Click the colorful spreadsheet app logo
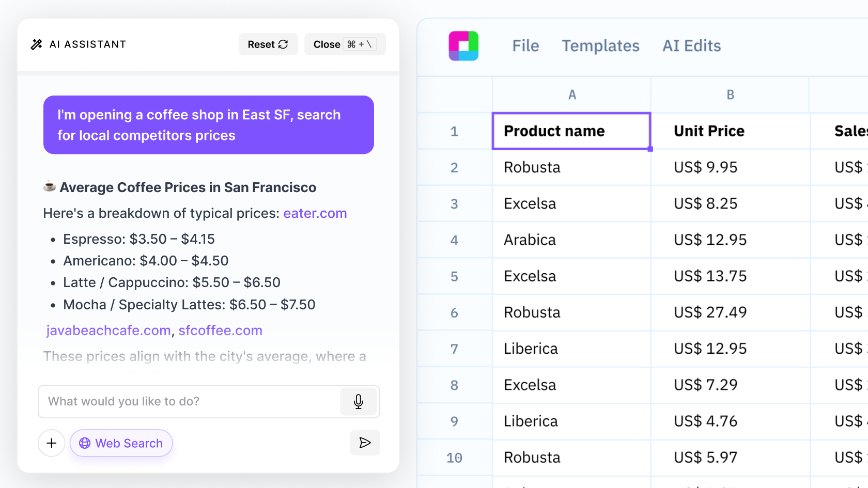The width and height of the screenshot is (868, 488). (x=463, y=45)
